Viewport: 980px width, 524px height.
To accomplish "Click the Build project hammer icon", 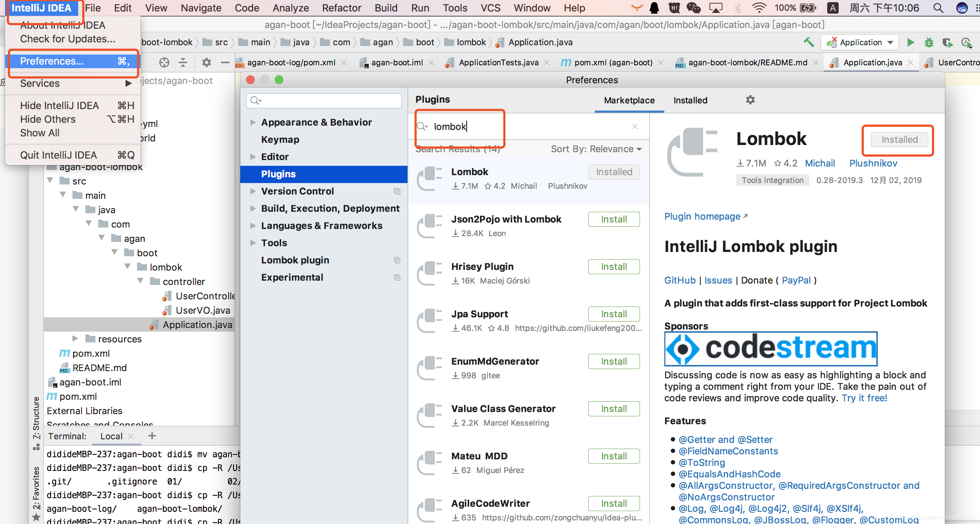I will 809,42.
